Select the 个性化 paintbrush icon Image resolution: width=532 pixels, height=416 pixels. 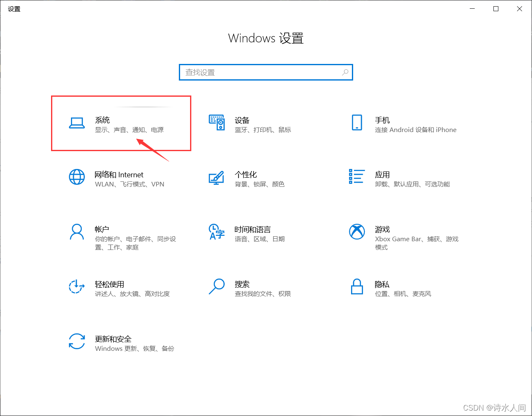[x=217, y=177]
